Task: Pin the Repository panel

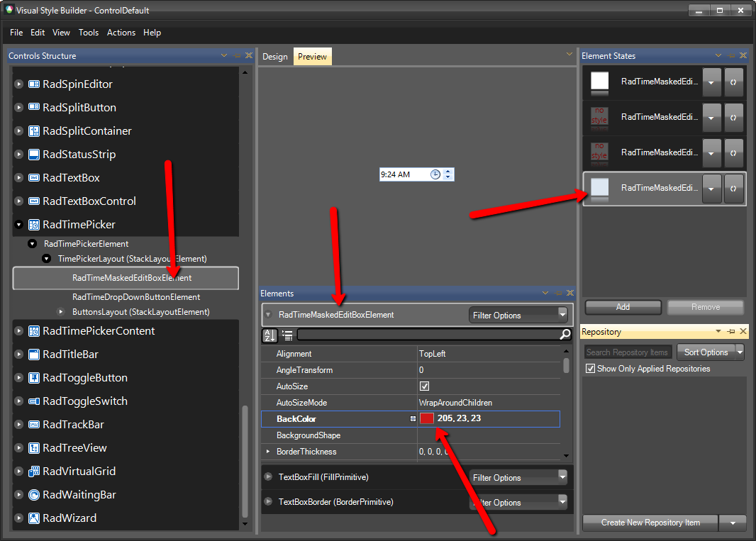Action: 731,331
